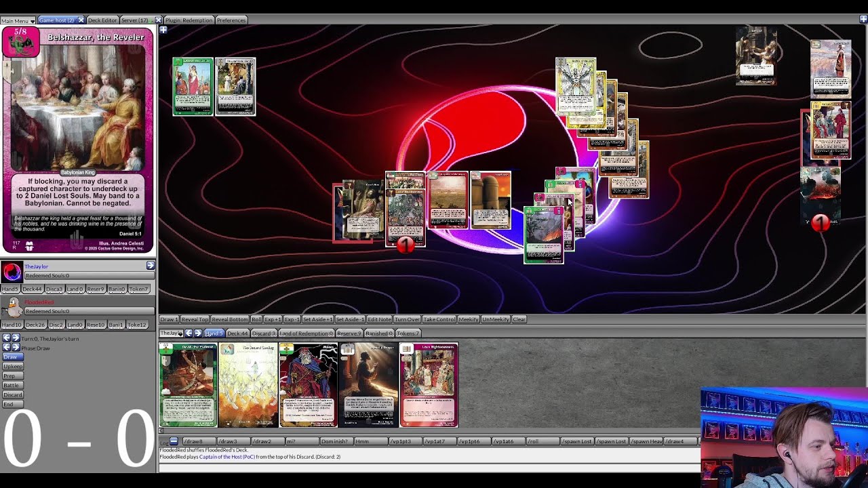The width and height of the screenshot is (868, 488).
Task: Select the Banished:0 zone tab
Action: click(379, 333)
